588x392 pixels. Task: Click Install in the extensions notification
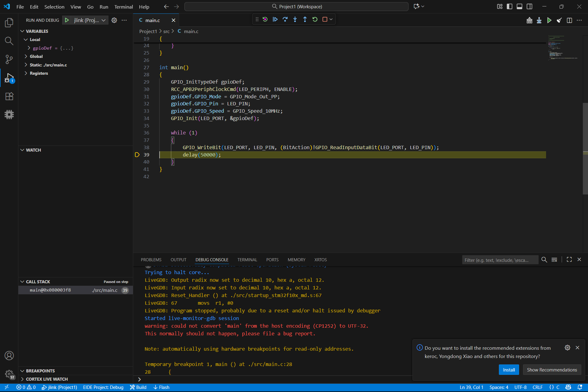click(509, 370)
